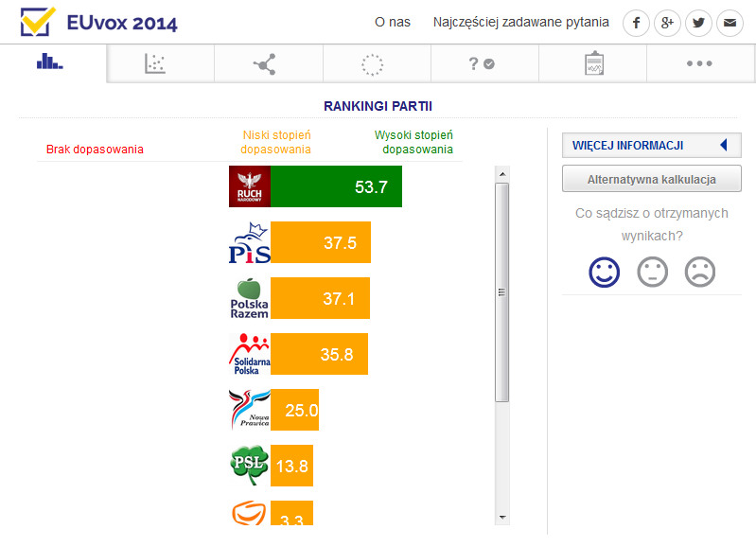Screen dimensions: 756x547
Task: Select the 25.0 score bar
Action: pyautogui.click(x=294, y=410)
